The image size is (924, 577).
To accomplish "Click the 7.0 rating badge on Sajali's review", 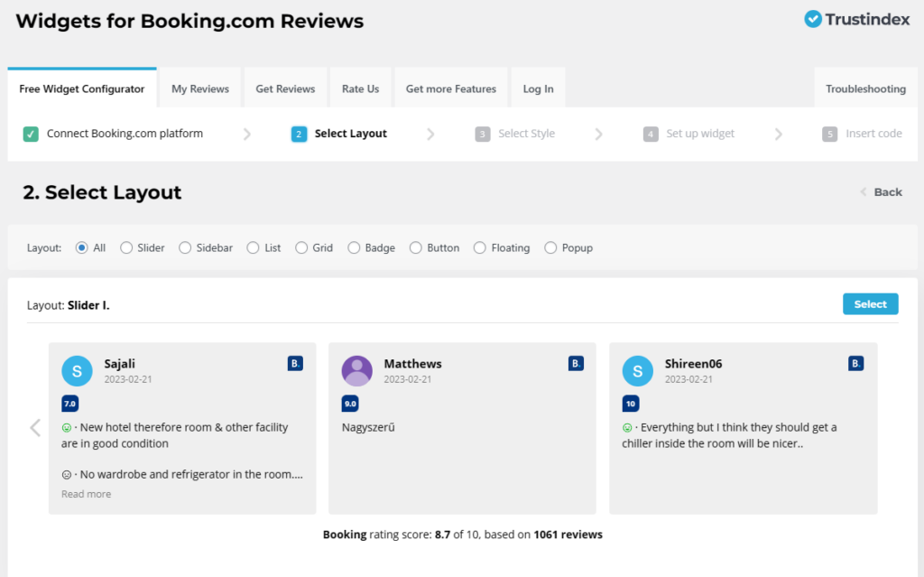I will pos(70,403).
